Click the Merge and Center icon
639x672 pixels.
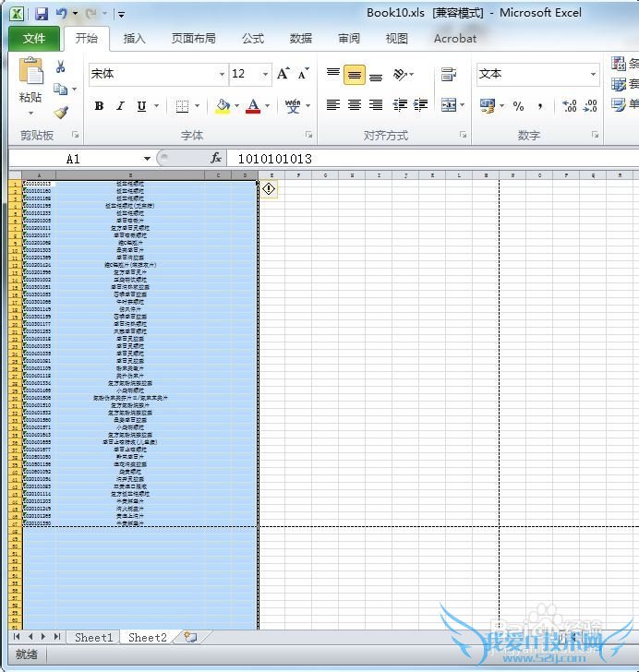coord(449,105)
